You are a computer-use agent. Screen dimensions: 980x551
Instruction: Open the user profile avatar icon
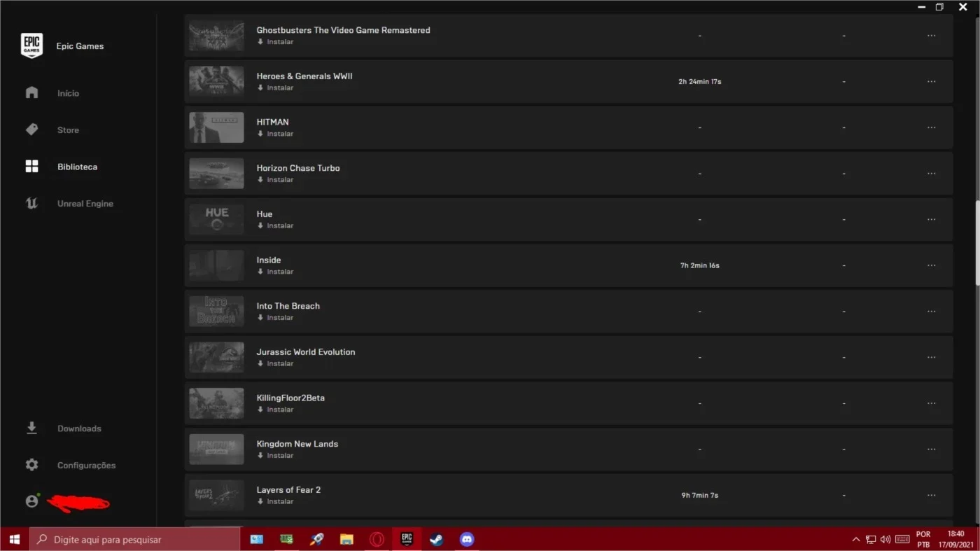(x=31, y=501)
